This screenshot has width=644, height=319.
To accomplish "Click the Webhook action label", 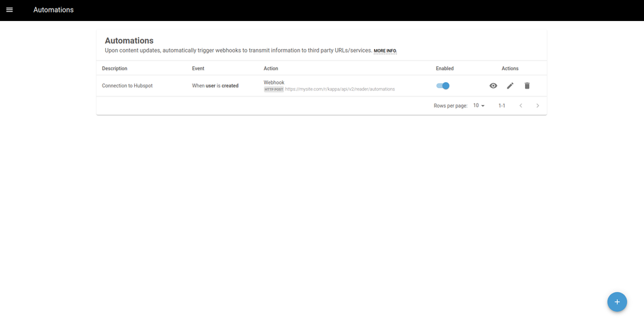I will click(x=274, y=83).
